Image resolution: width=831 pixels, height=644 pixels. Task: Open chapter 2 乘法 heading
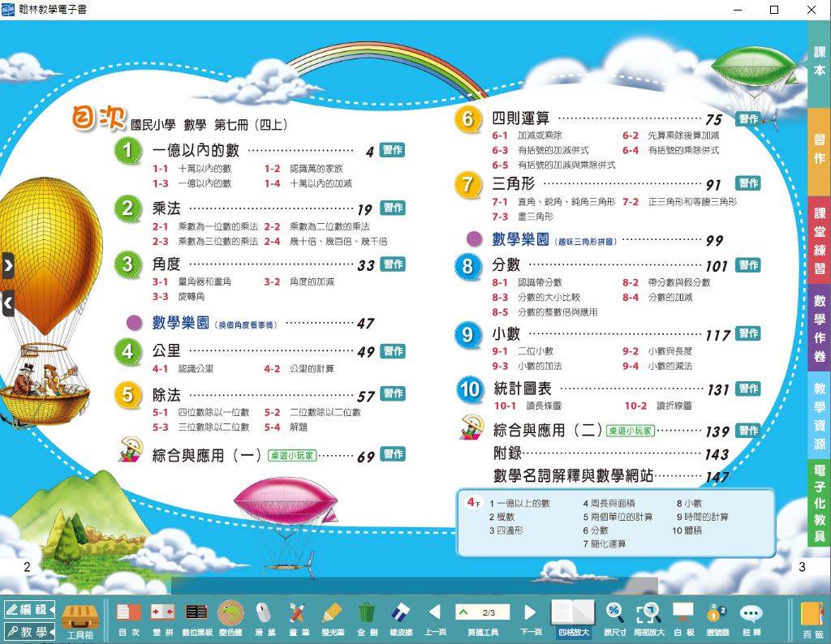tap(166, 208)
